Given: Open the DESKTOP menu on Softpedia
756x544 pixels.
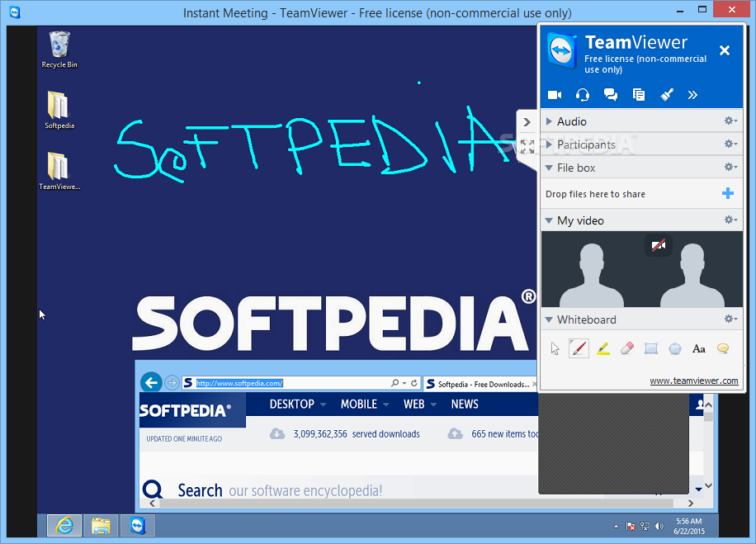Looking at the screenshot, I should click(297, 404).
